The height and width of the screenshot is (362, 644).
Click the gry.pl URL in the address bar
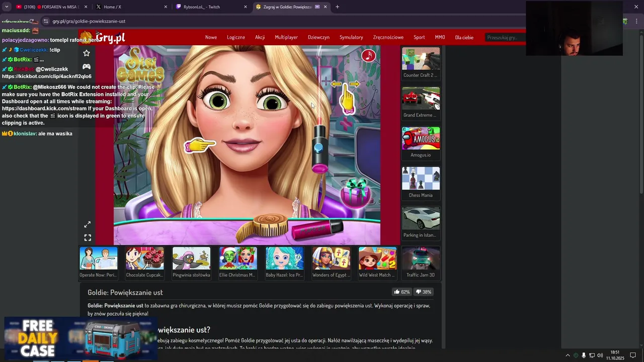pos(89,21)
